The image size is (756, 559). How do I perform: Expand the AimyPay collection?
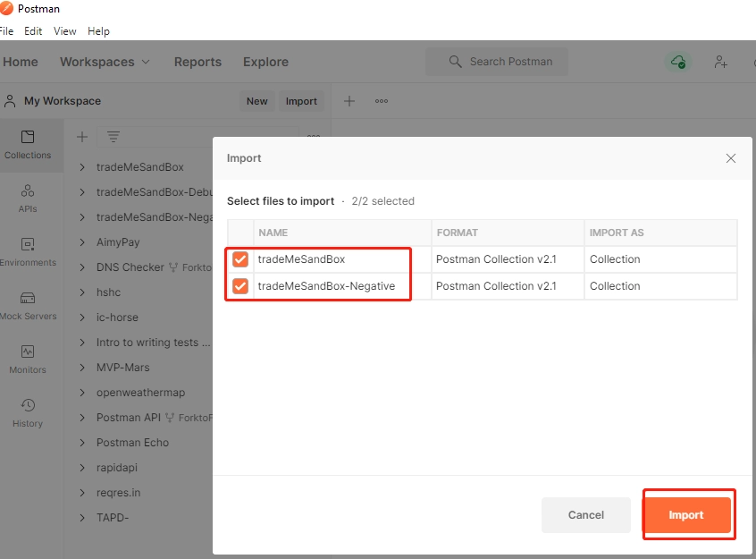point(82,242)
